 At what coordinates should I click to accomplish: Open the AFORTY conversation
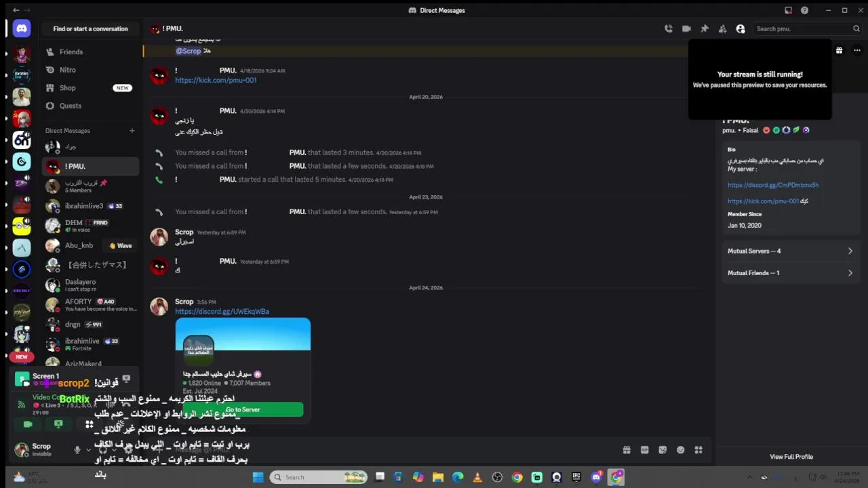tap(90, 305)
